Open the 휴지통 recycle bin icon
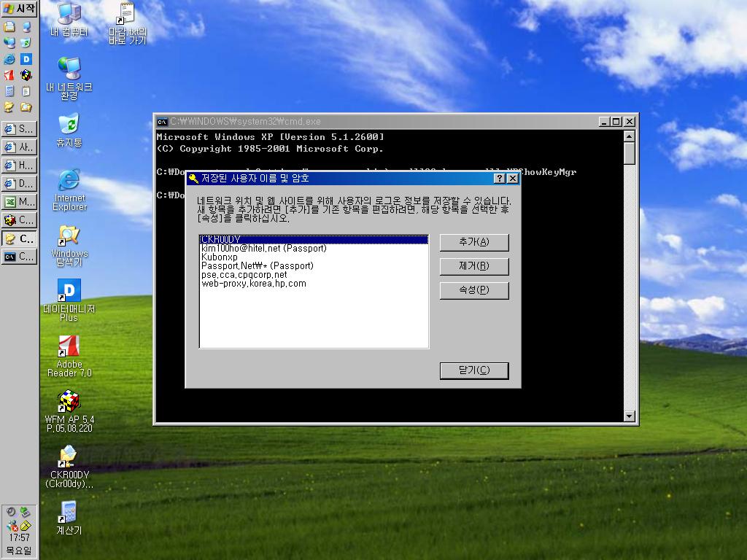The image size is (747, 560). point(69,125)
